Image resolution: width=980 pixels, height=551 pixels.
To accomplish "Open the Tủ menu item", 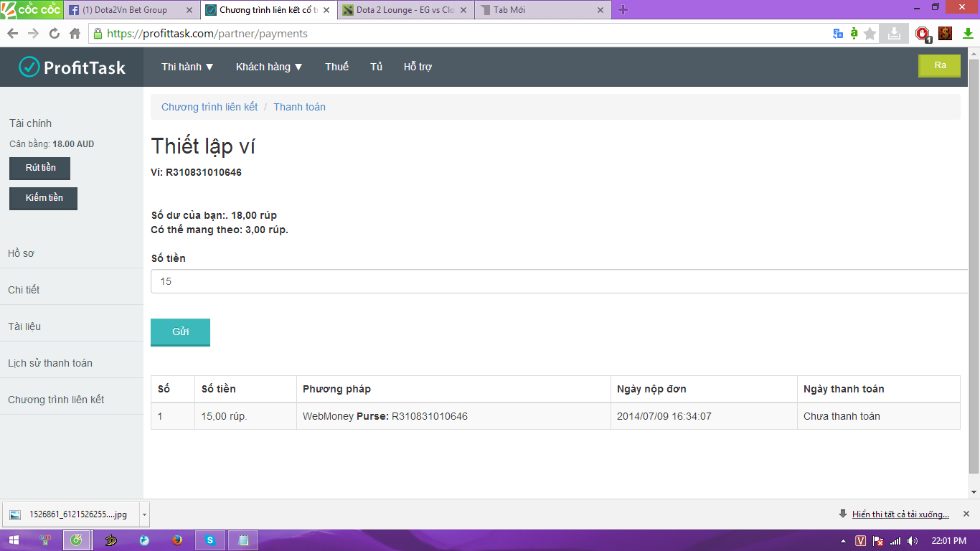I will point(377,67).
